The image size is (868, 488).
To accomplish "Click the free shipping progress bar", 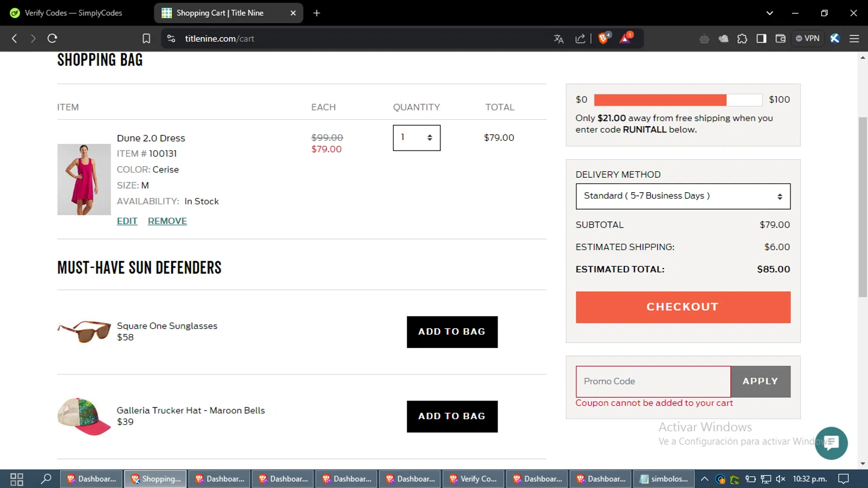I will click(678, 100).
